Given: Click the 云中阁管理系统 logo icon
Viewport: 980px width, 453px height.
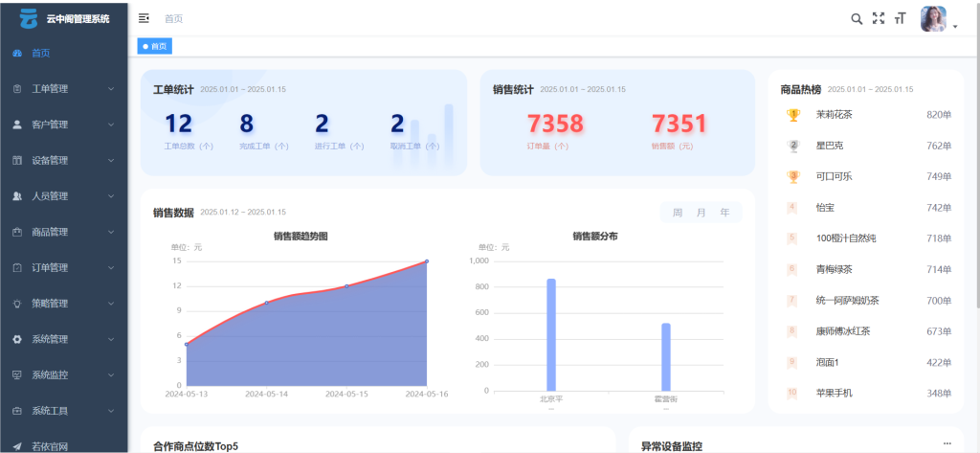Looking at the screenshot, I should coord(29,17).
